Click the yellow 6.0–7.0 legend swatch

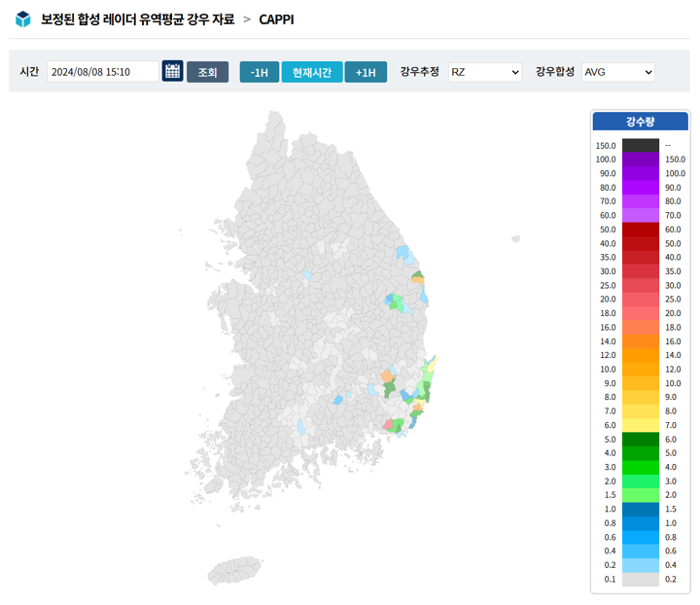tap(640, 425)
